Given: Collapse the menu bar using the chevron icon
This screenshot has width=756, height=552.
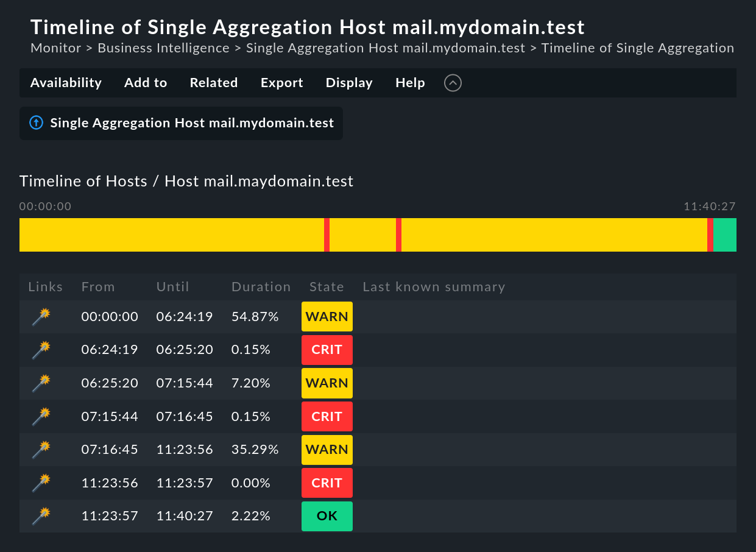Looking at the screenshot, I should pos(453,83).
